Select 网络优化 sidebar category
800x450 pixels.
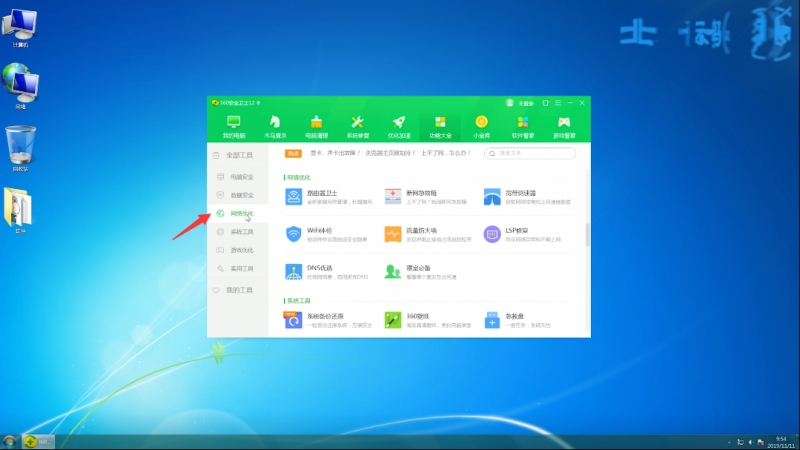[238, 213]
